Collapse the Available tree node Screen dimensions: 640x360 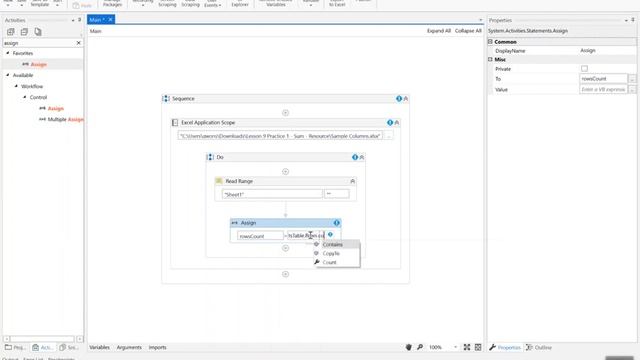(x=8, y=75)
